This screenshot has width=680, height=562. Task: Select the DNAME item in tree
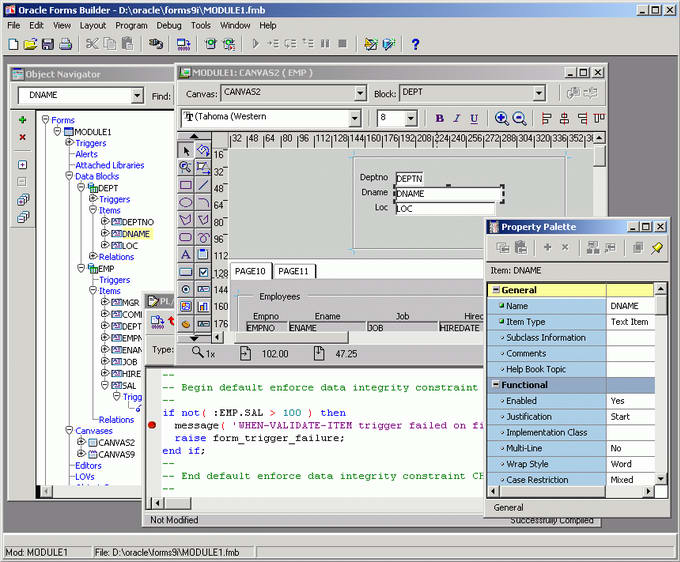click(x=136, y=234)
